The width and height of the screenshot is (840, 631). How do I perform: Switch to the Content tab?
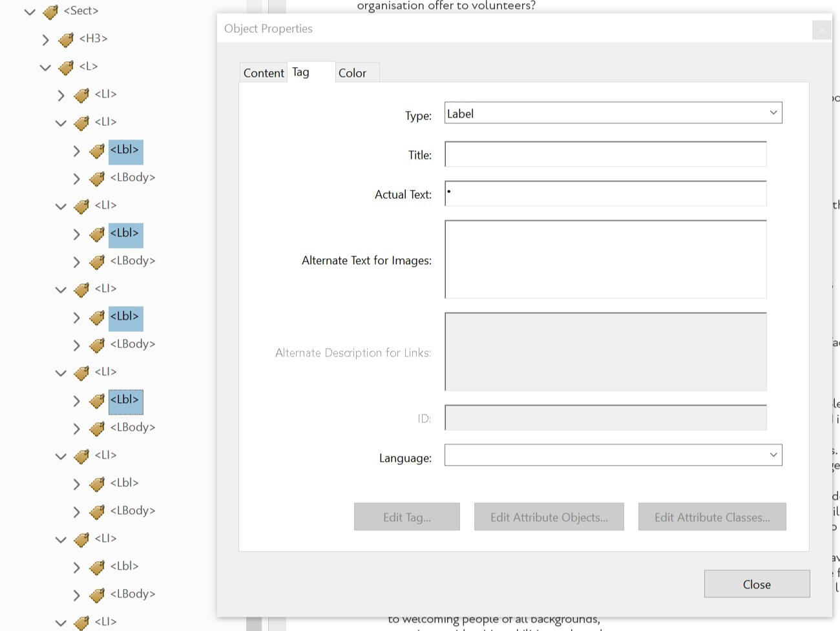pyautogui.click(x=263, y=72)
